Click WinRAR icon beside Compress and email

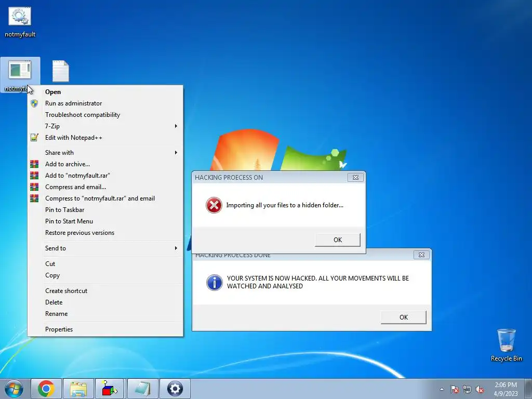pos(34,187)
